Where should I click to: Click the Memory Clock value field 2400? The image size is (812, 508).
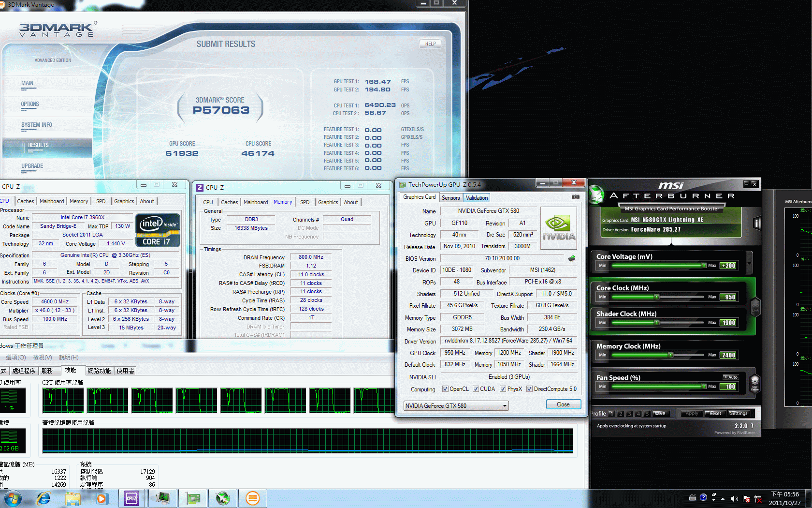click(x=729, y=355)
